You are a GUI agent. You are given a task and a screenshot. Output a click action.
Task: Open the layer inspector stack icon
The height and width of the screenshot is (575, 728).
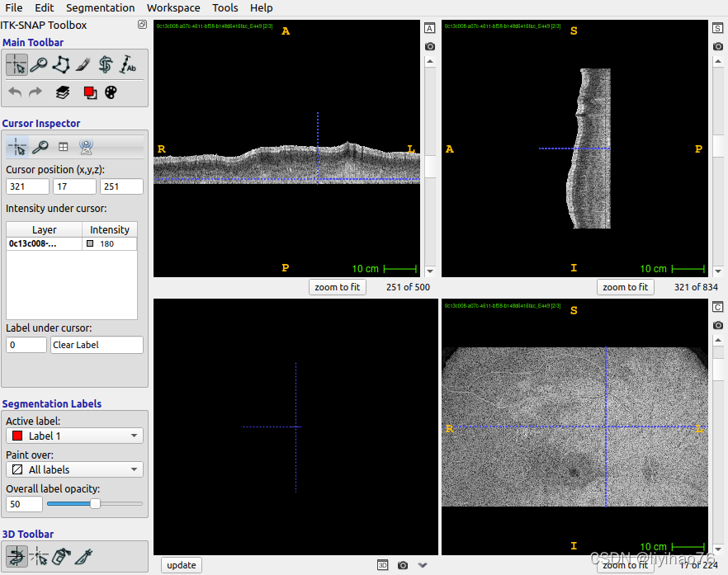[x=63, y=92]
